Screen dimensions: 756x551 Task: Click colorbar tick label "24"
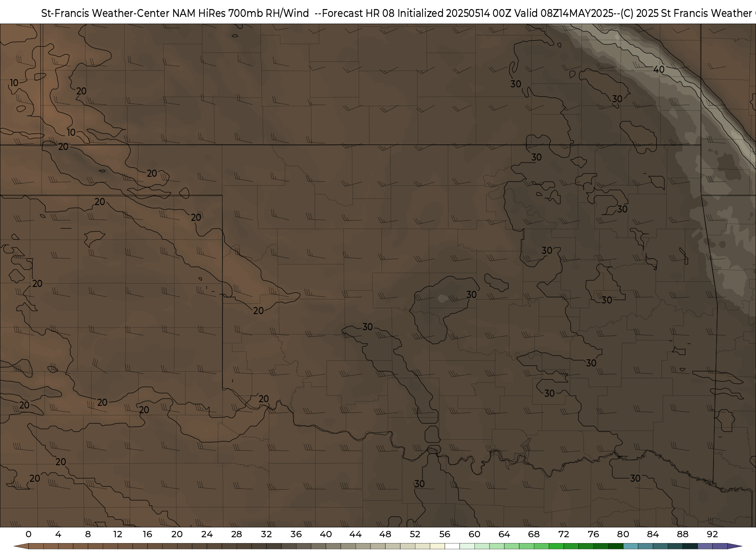pyautogui.click(x=207, y=534)
